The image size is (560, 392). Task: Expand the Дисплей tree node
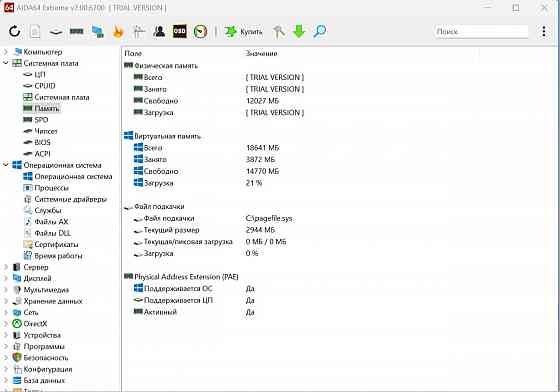6,278
